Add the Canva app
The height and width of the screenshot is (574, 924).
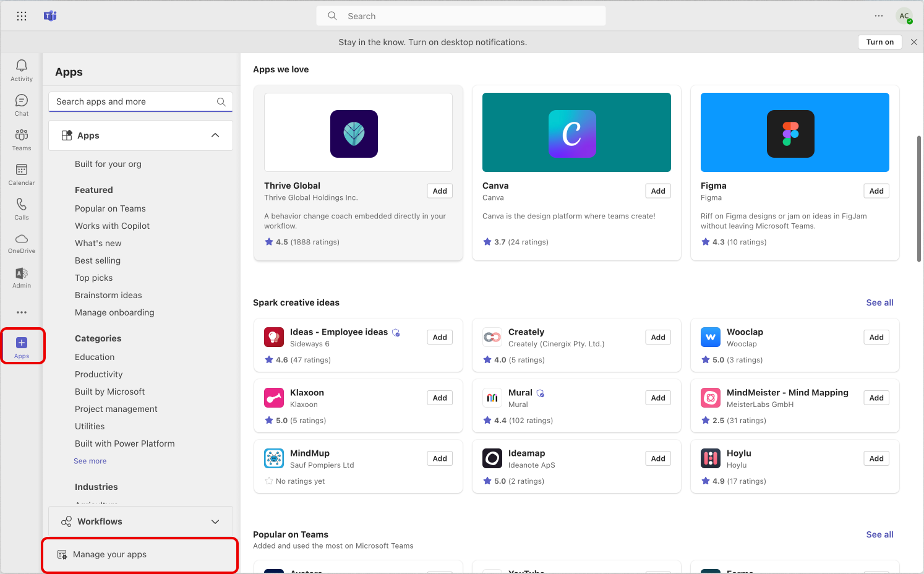[x=658, y=191]
